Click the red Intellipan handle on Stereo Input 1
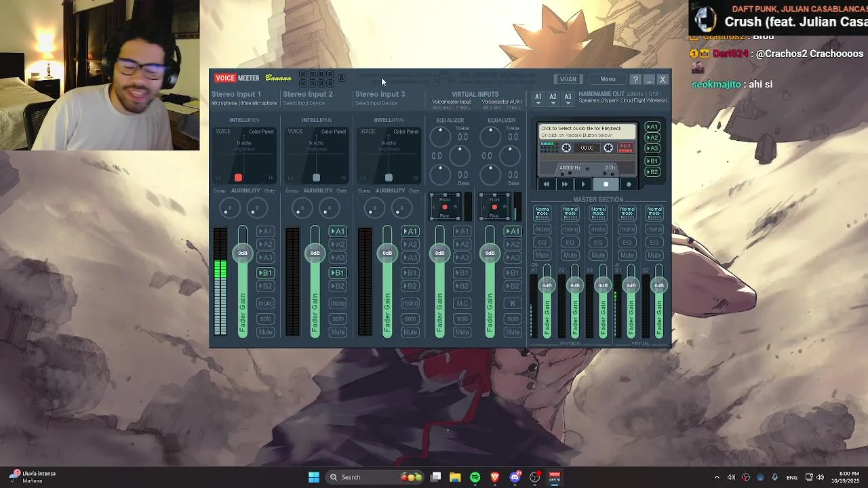 (238, 178)
